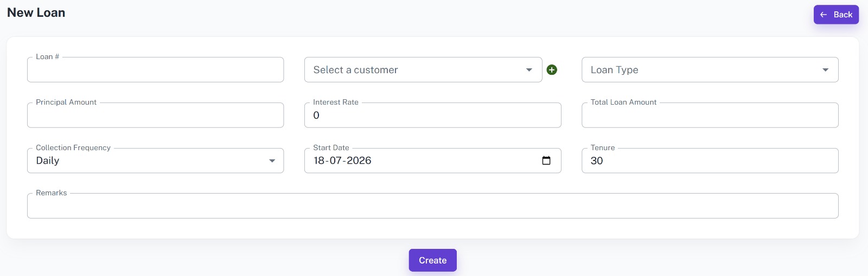The image size is (868, 276).
Task: Select the Interest Rate field
Action: [x=432, y=115]
